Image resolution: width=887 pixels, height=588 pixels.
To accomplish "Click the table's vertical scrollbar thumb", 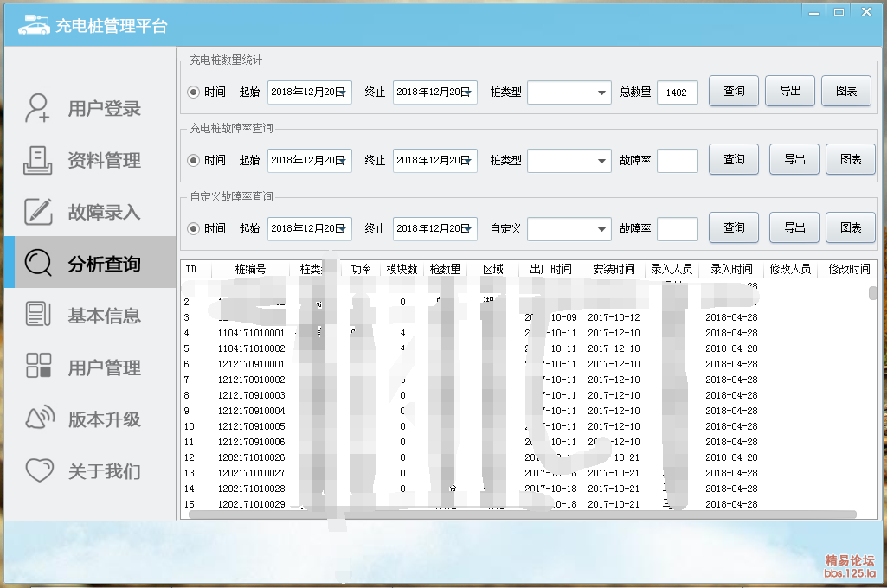I will click(873, 293).
